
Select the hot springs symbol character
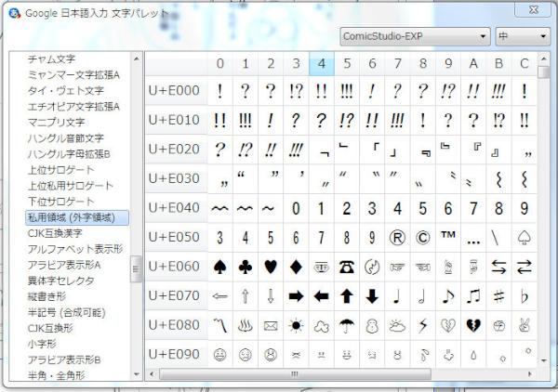coord(246,325)
